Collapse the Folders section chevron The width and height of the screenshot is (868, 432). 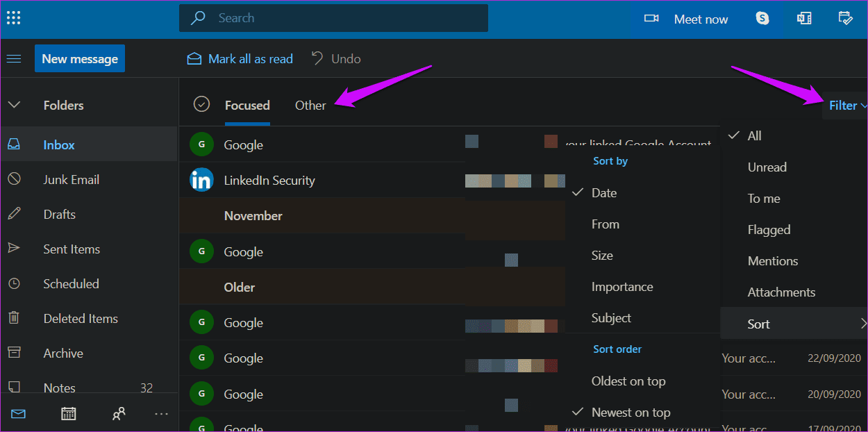14,106
